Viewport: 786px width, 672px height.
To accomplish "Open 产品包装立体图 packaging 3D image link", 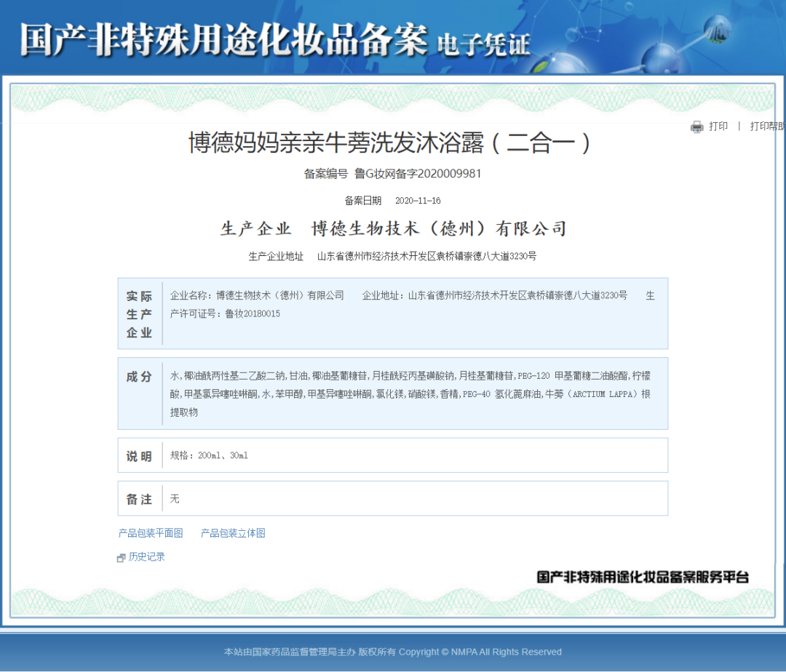I will pos(233,533).
